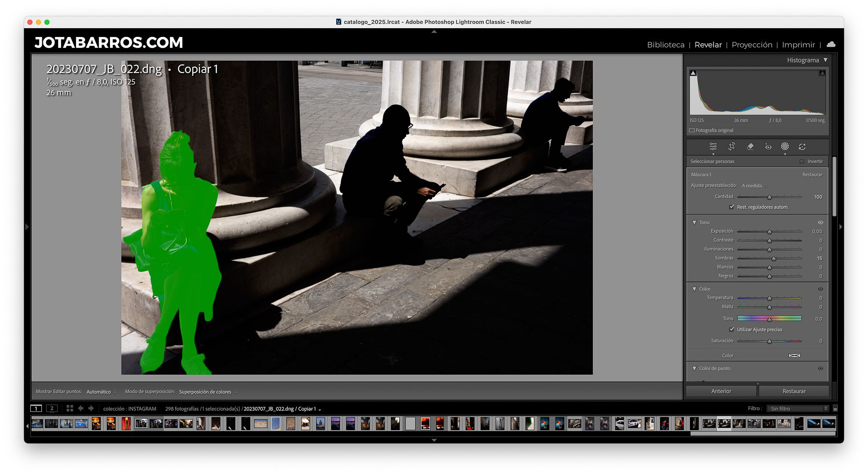This screenshot has height=475, width=868.
Task: Open the Imprimir module
Action: tap(798, 45)
